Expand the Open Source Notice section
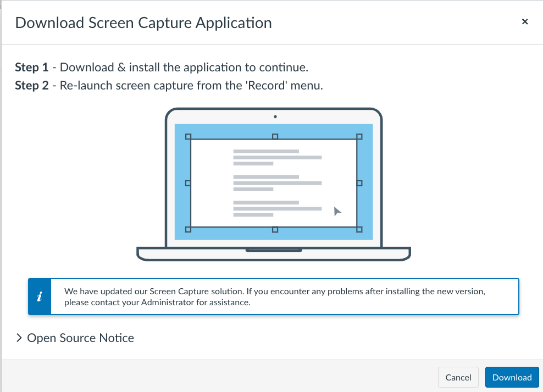This screenshot has width=543, height=392. pos(75,338)
